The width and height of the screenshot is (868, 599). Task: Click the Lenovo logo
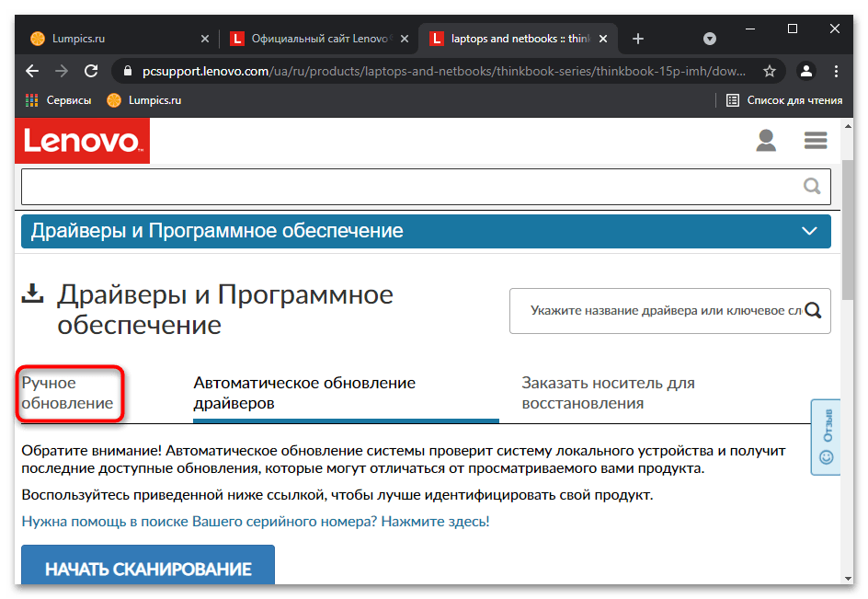82,141
